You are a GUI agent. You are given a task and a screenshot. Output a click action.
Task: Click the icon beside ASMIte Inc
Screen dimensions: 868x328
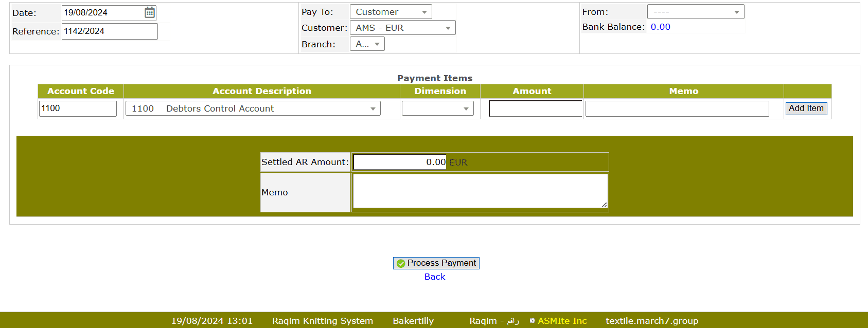pyautogui.click(x=532, y=321)
